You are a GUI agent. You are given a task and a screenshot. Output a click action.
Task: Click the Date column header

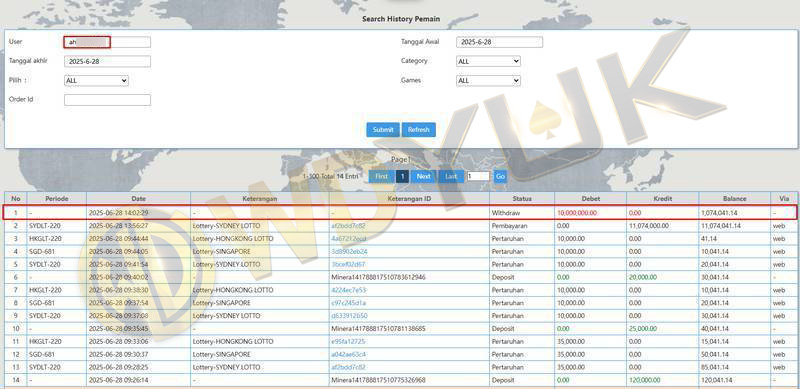click(x=138, y=199)
